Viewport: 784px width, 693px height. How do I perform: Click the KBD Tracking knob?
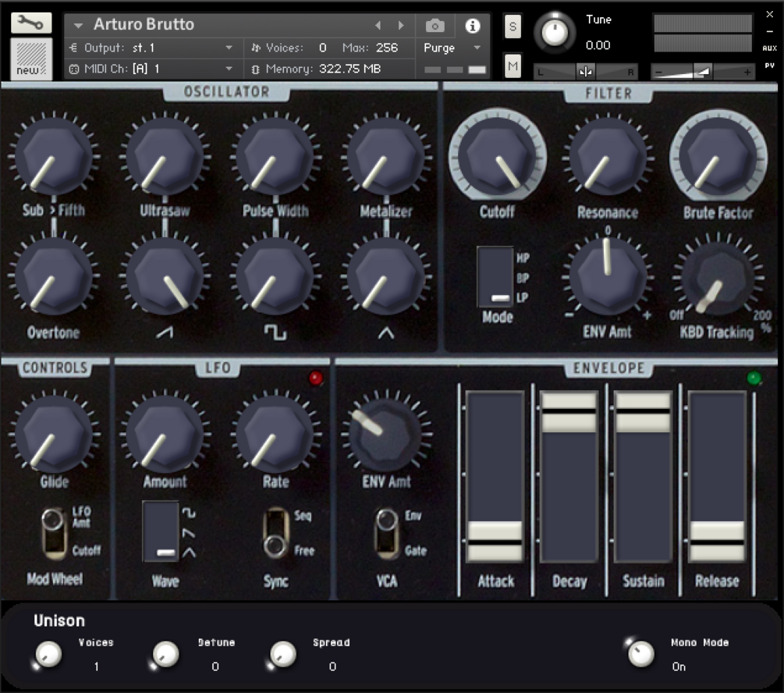pos(718,277)
